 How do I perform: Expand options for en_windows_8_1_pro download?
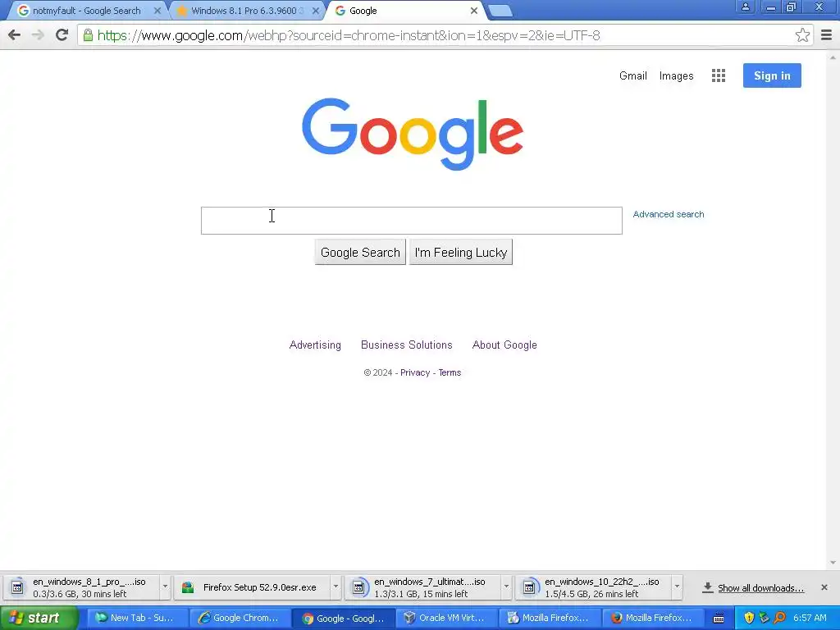point(165,587)
